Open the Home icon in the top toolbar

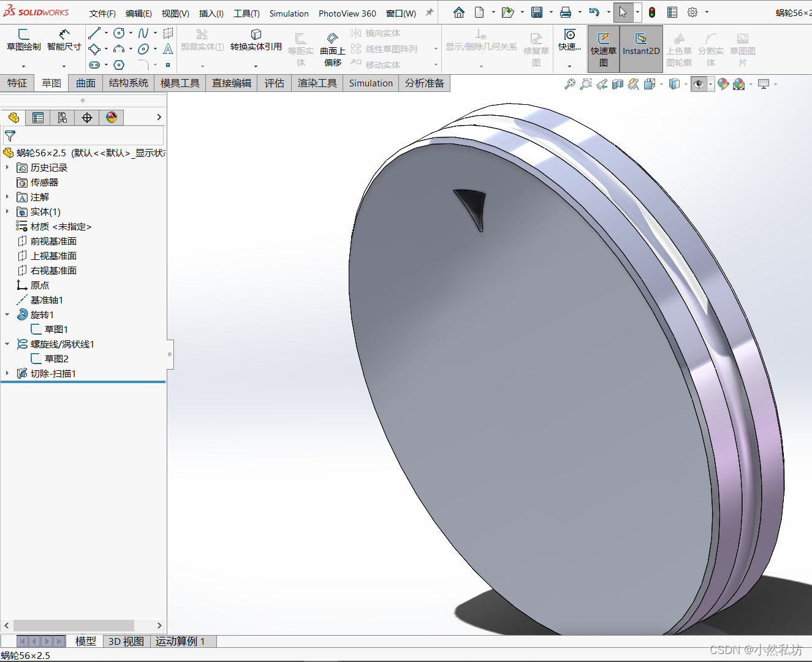(x=459, y=12)
